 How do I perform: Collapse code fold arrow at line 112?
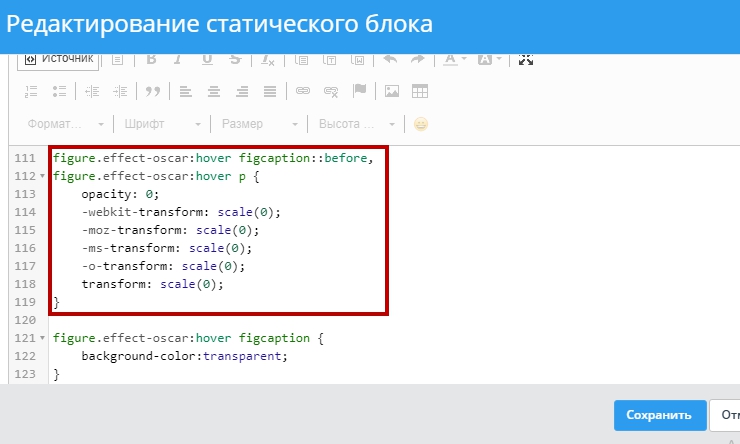[42, 177]
